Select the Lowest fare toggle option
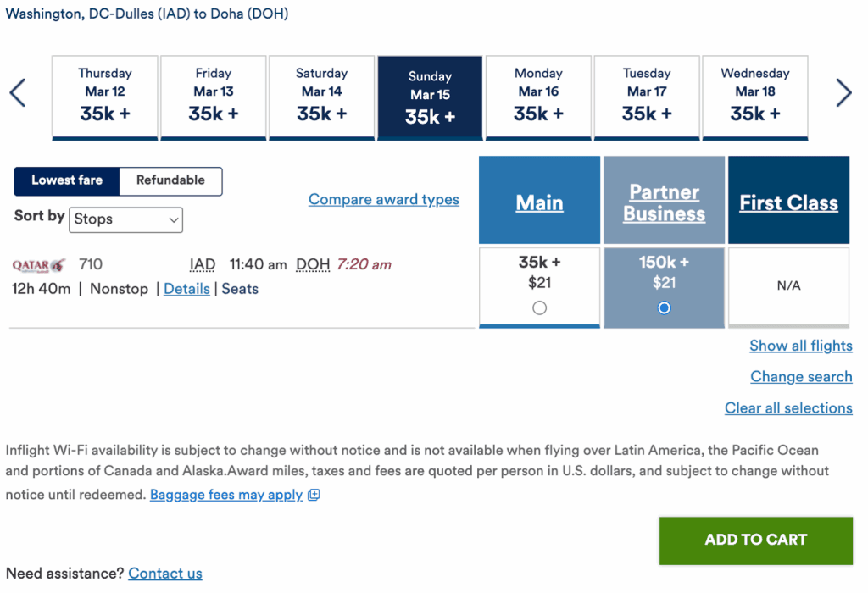This screenshot has width=868, height=593. coord(67,180)
